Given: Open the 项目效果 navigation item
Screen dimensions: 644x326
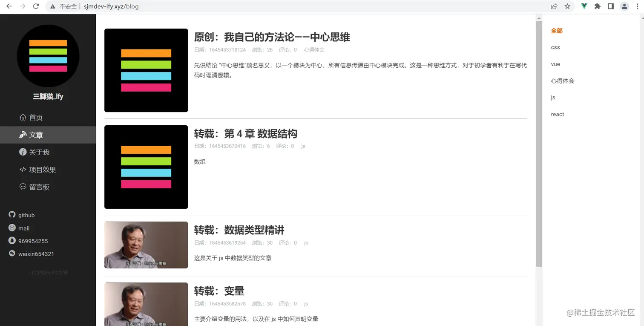Looking at the screenshot, I should point(48,170).
